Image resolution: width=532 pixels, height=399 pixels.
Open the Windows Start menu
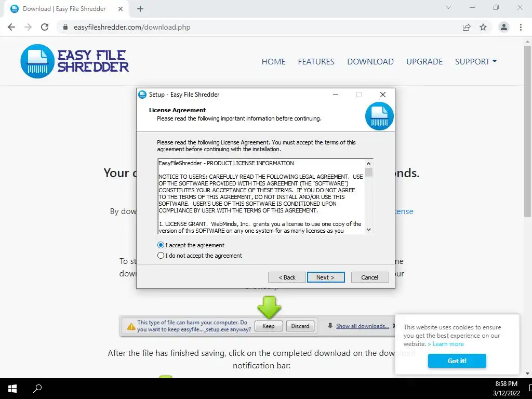coord(12,389)
